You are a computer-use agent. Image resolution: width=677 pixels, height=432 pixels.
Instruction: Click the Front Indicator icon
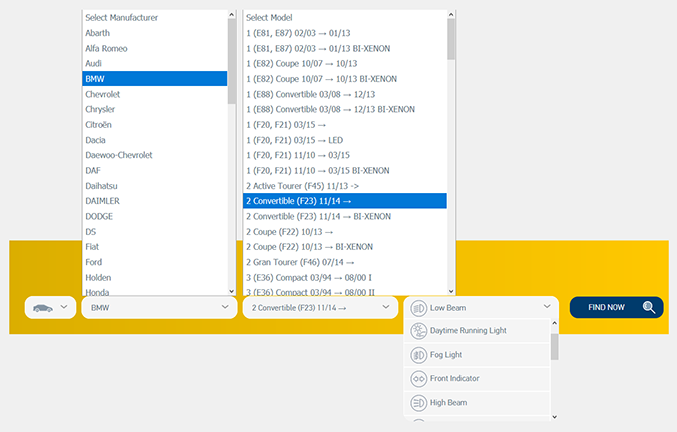pos(418,378)
